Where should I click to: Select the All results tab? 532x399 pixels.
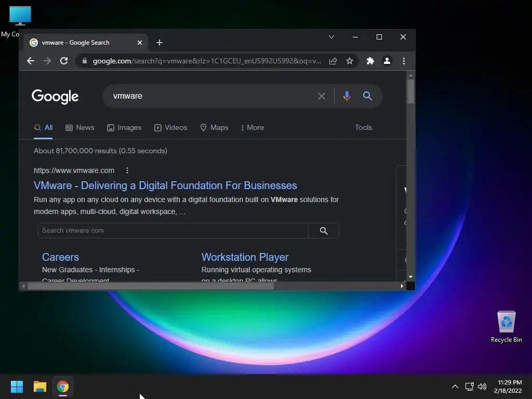tap(43, 128)
